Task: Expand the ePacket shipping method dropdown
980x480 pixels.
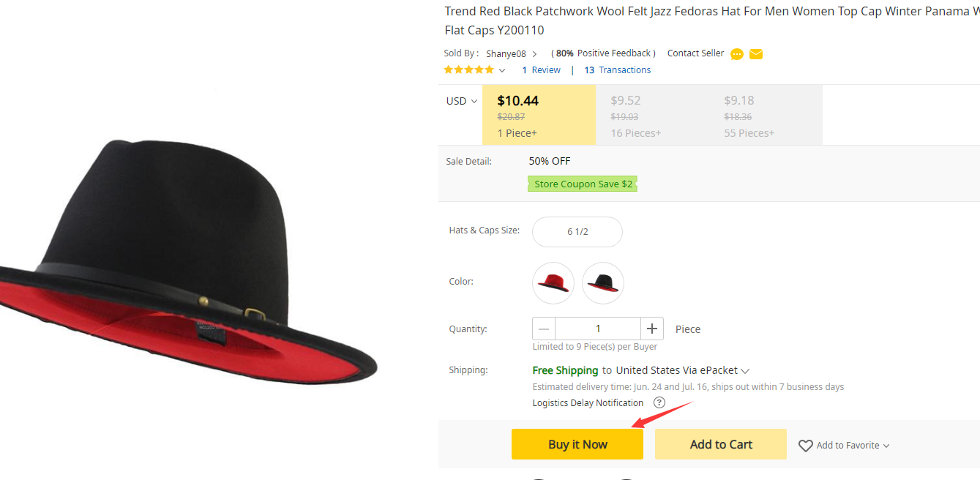Action: pos(745,371)
